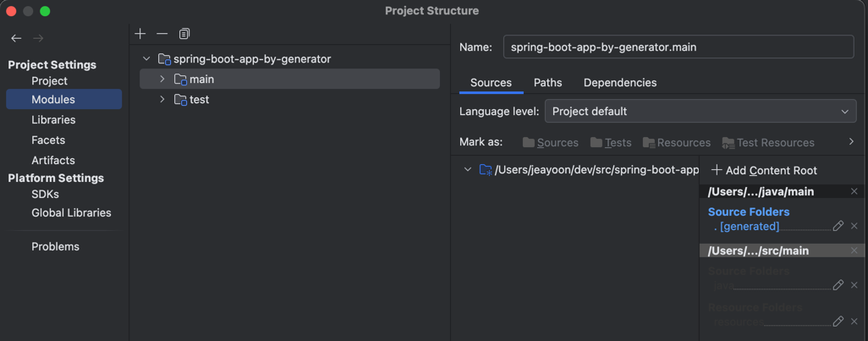Expand the test module node
The width and height of the screenshot is (868, 341).
coord(162,100)
